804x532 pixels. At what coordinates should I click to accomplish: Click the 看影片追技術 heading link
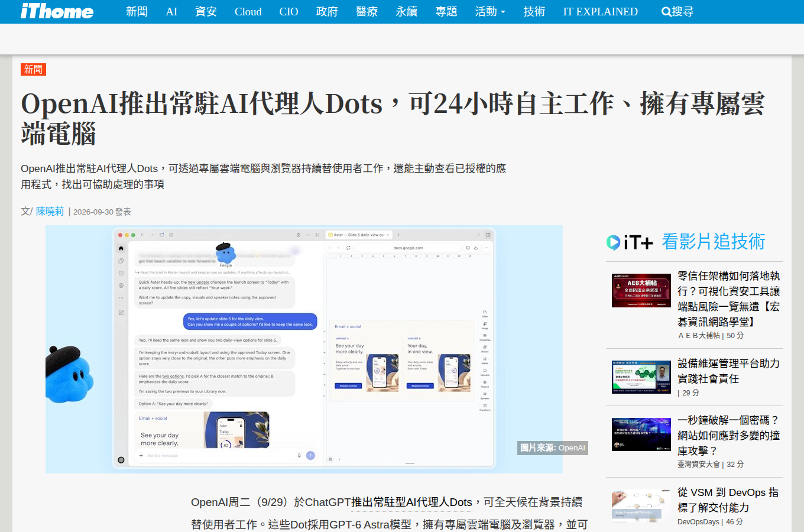point(714,242)
